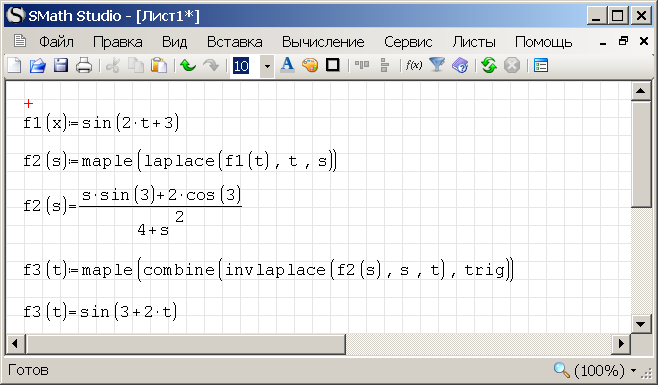658x385 pixels.
Task: Toggle the side panel icon
Action: (541, 65)
